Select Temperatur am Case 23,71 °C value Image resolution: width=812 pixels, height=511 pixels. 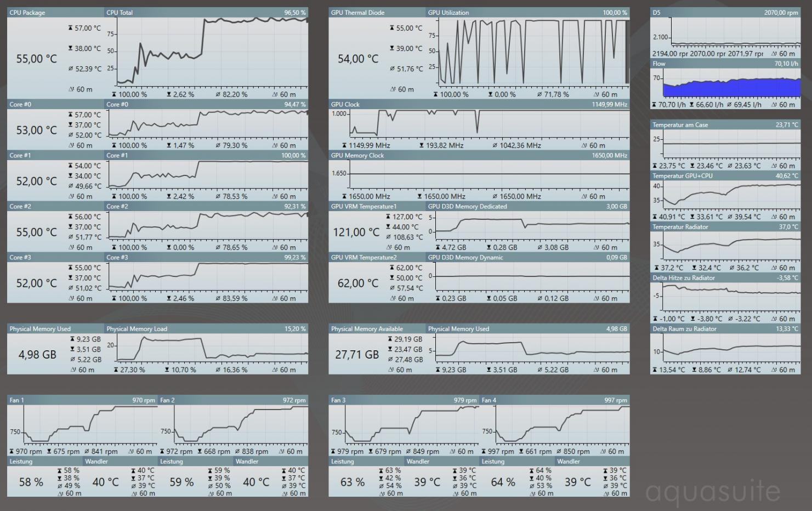click(787, 125)
